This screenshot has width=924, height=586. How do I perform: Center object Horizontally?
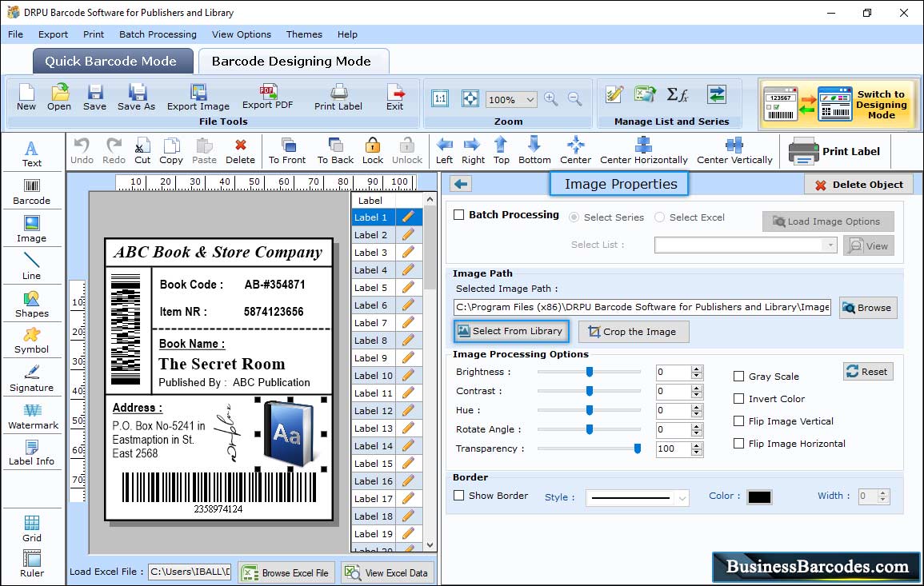pyautogui.click(x=643, y=151)
